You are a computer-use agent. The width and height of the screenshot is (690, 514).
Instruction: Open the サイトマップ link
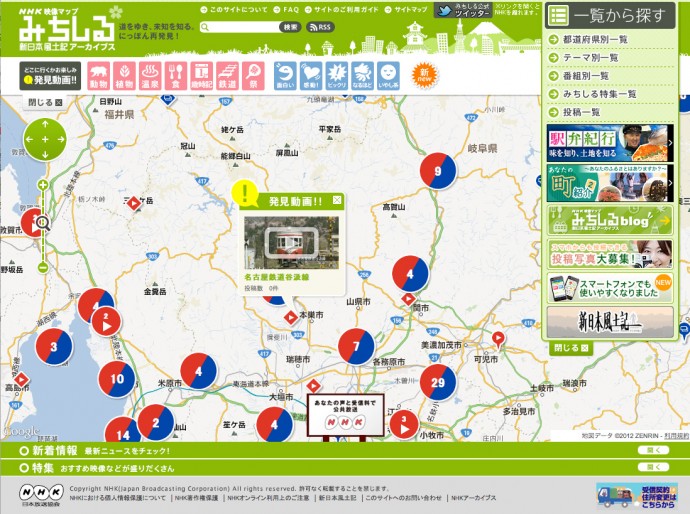pyautogui.click(x=406, y=9)
